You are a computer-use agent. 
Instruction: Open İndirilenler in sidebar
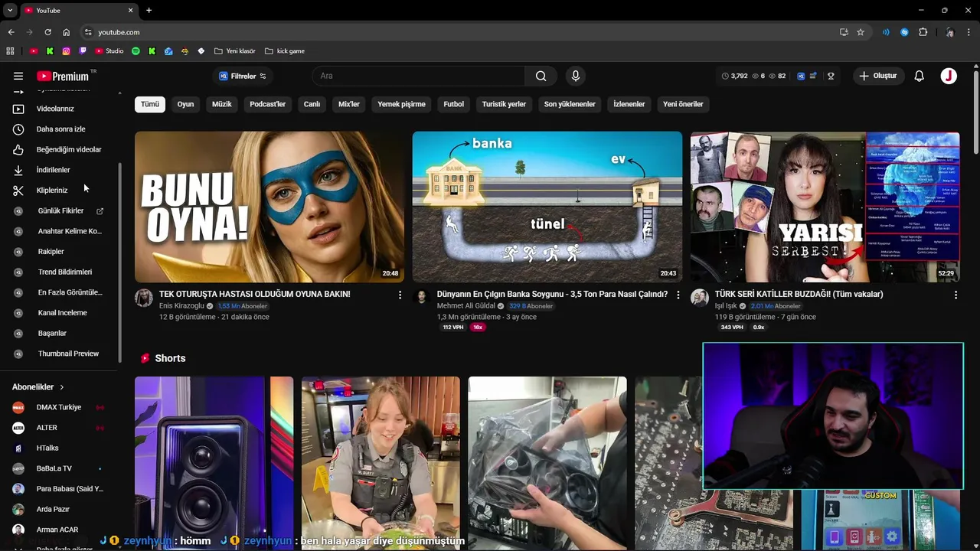pyautogui.click(x=60, y=170)
